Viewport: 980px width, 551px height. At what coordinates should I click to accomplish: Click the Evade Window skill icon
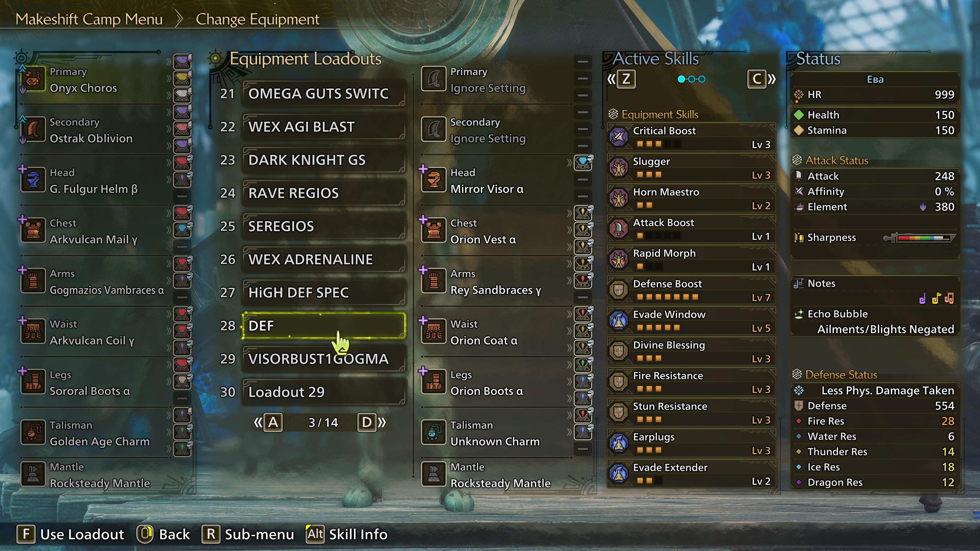tap(619, 321)
